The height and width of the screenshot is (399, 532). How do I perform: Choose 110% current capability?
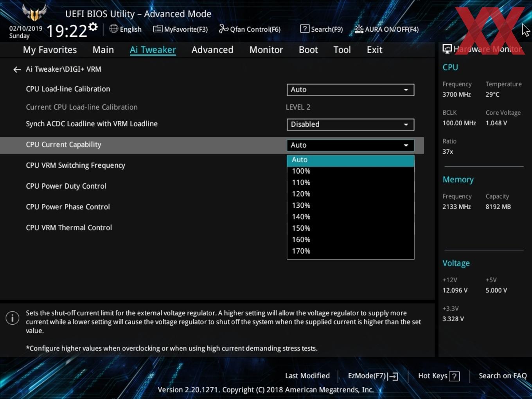tap(350, 182)
